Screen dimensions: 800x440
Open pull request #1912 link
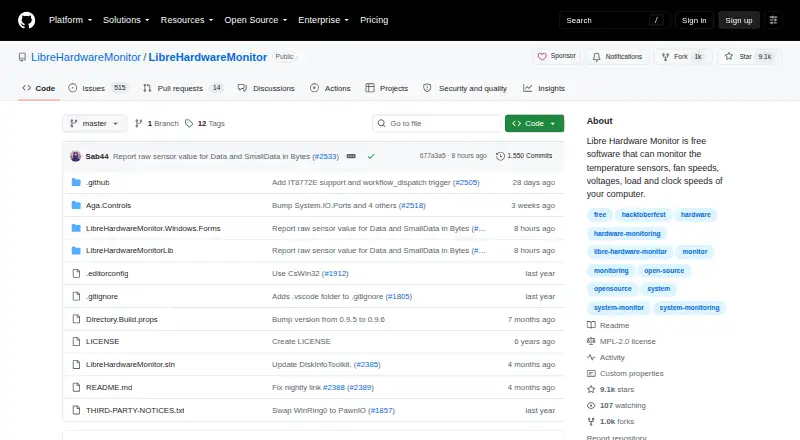coord(335,274)
